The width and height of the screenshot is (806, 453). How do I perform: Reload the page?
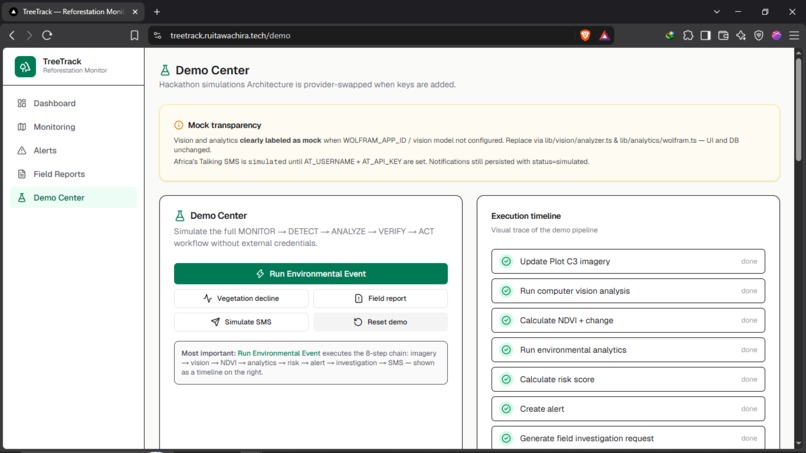coord(47,35)
